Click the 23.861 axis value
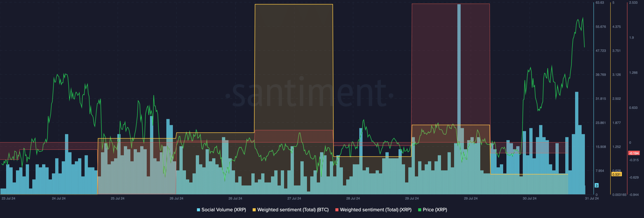The height and width of the screenshot is (218, 644). tap(601, 123)
